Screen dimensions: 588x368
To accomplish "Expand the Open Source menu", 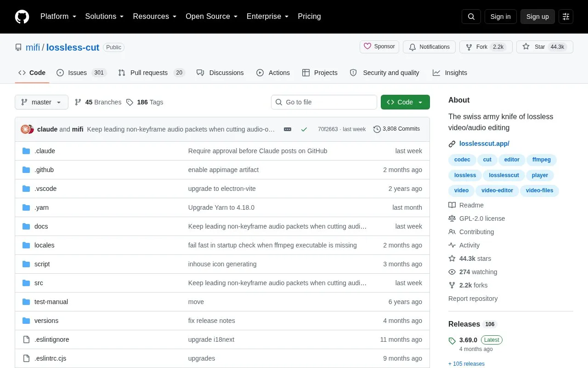I will pyautogui.click(x=212, y=17).
